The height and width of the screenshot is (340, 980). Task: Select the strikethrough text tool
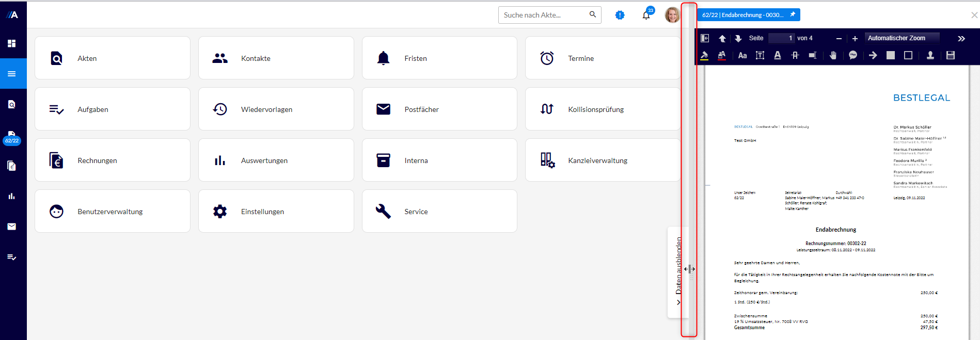pos(795,55)
